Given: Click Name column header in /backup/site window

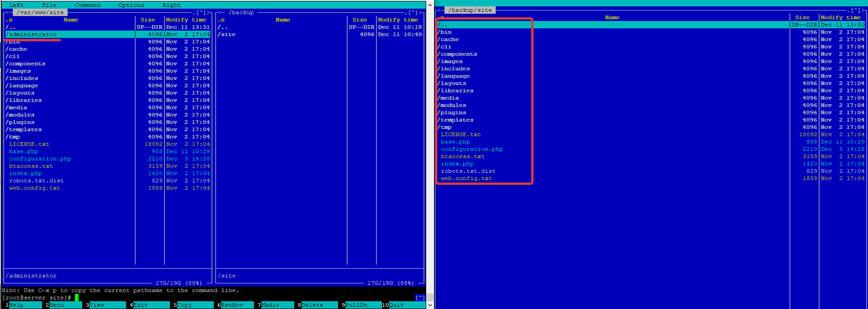Looking at the screenshot, I should (612, 17).
